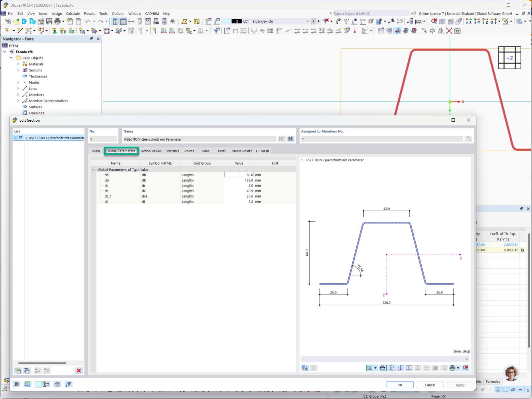Click the dh value input field showing 60.0
The height and width of the screenshot is (399, 532).
(x=239, y=175)
